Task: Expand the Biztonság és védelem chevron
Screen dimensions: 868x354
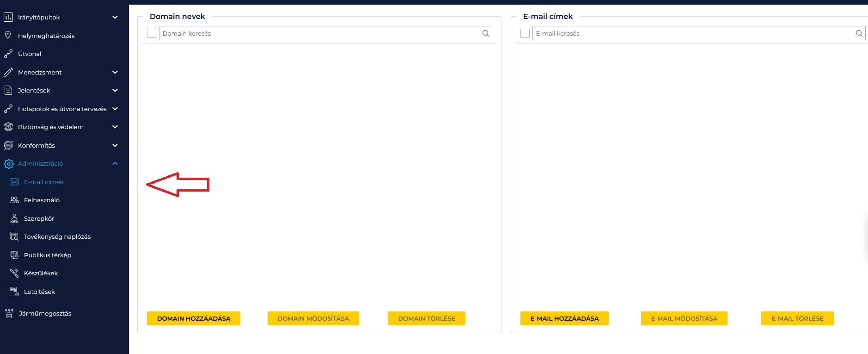Action: (x=115, y=127)
